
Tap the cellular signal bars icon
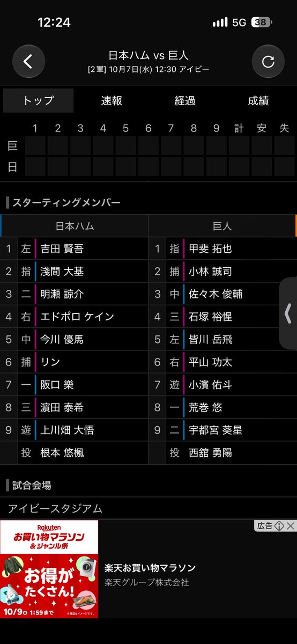click(220, 23)
